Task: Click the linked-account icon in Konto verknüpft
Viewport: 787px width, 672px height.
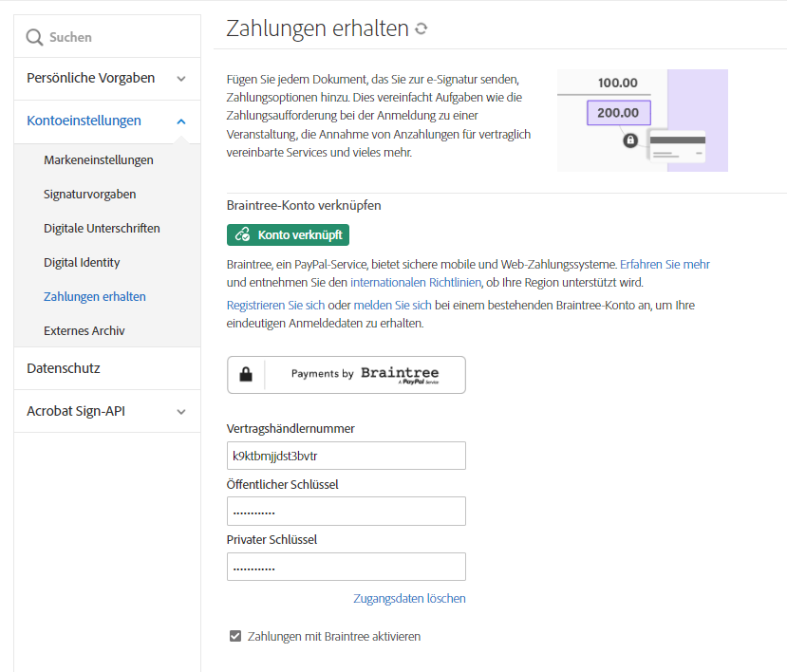Action: click(x=243, y=234)
